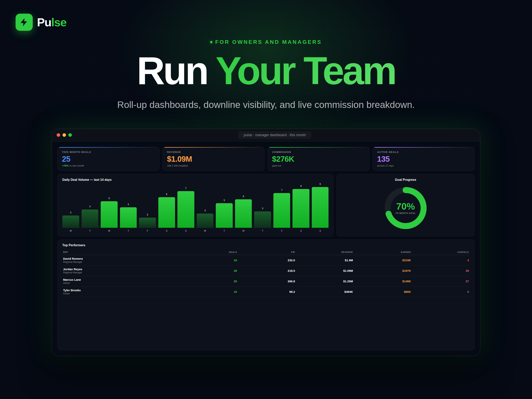Click the red window close dot
Viewport: 532px width, 399px height.
tap(58, 135)
